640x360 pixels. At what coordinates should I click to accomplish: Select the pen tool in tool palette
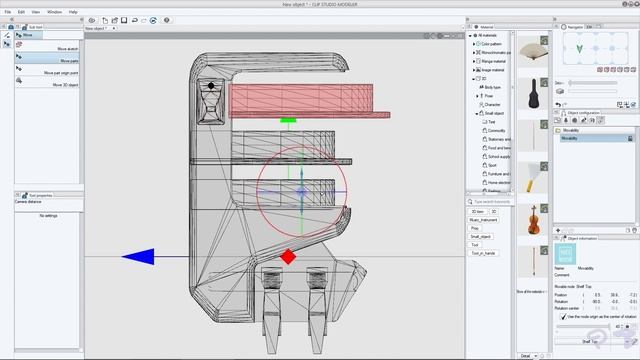coord(7,36)
